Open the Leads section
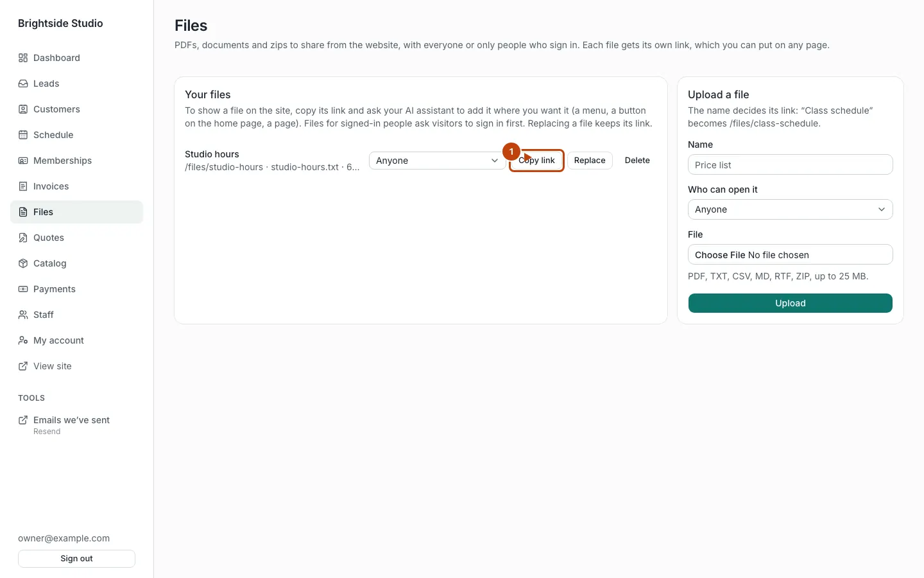The image size is (924, 578). coord(76,83)
